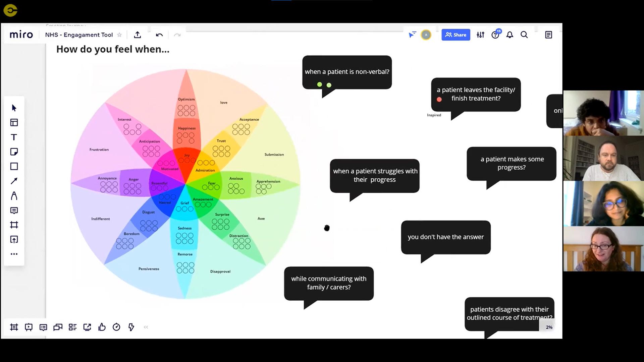Click the export board upload button

(138, 35)
